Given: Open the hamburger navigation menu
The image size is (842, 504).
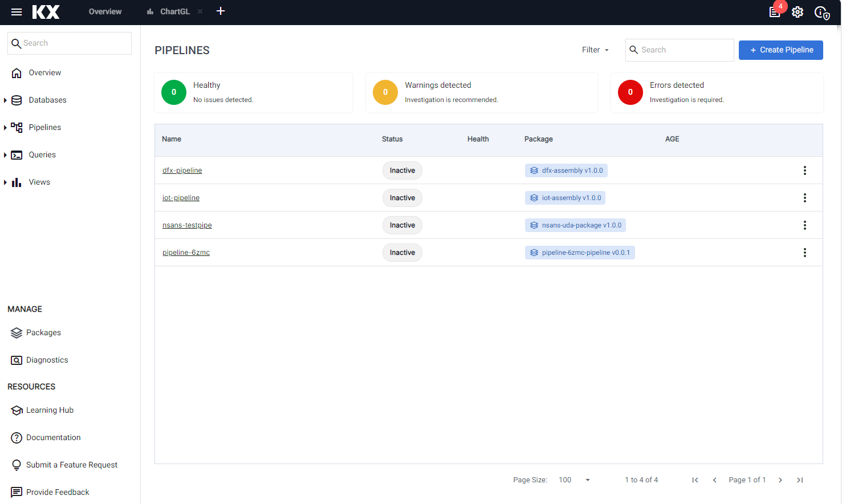Looking at the screenshot, I should pyautogui.click(x=17, y=12).
